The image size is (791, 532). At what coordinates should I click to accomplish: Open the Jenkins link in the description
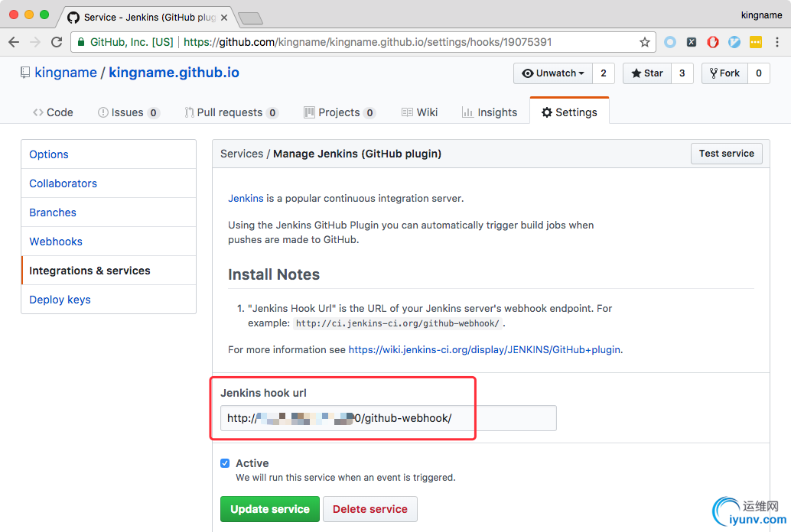(x=246, y=198)
